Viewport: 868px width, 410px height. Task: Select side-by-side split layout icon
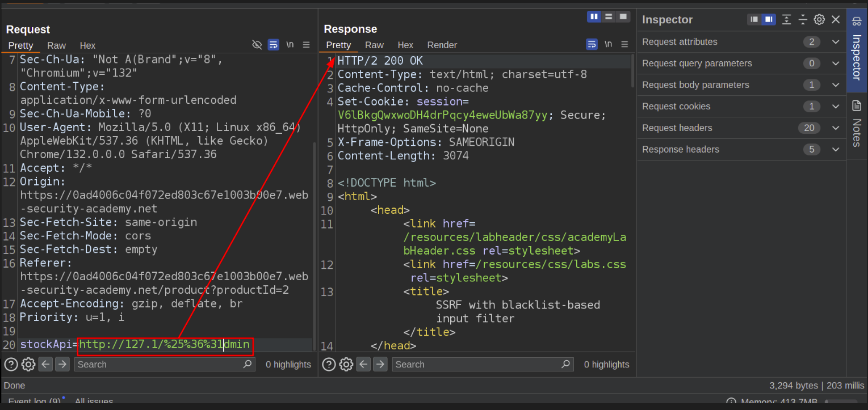tap(594, 17)
